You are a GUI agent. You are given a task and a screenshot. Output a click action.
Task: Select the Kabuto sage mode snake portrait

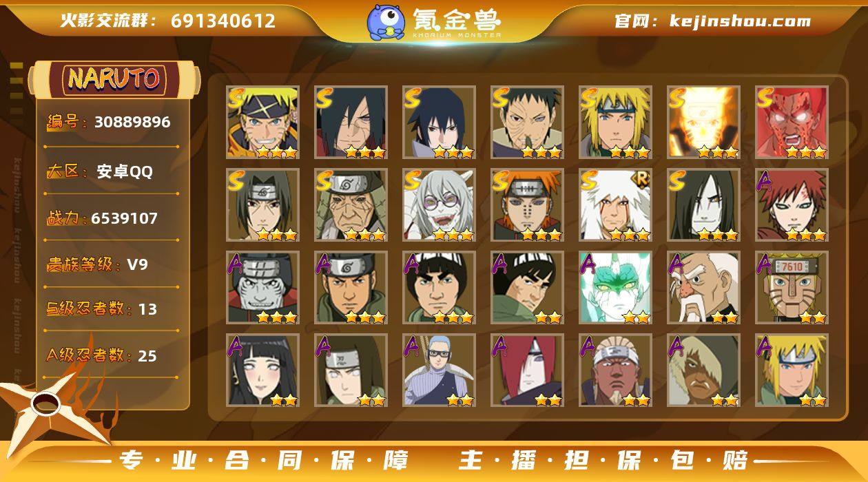click(x=439, y=205)
